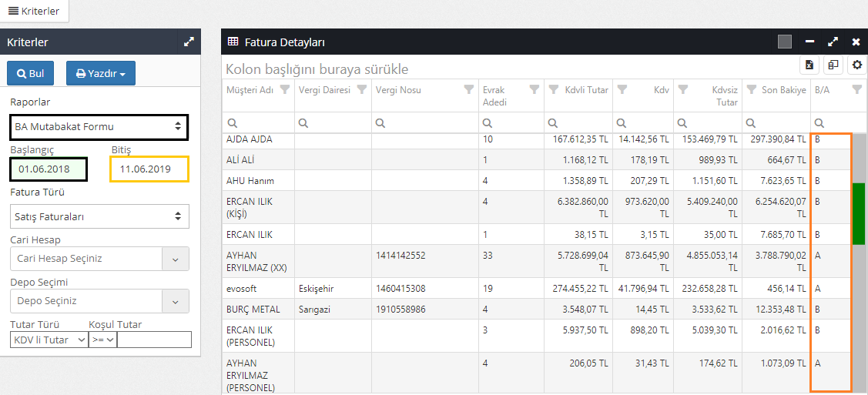Click the green vertical scrollbar thumb
This screenshot has height=395, width=868.
click(859, 214)
